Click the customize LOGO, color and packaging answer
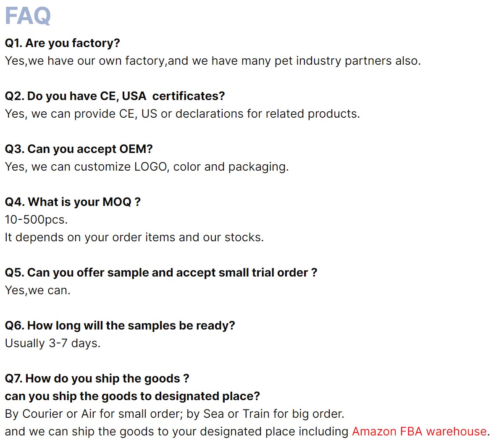Screen dimensions: 504x443 coord(147,167)
